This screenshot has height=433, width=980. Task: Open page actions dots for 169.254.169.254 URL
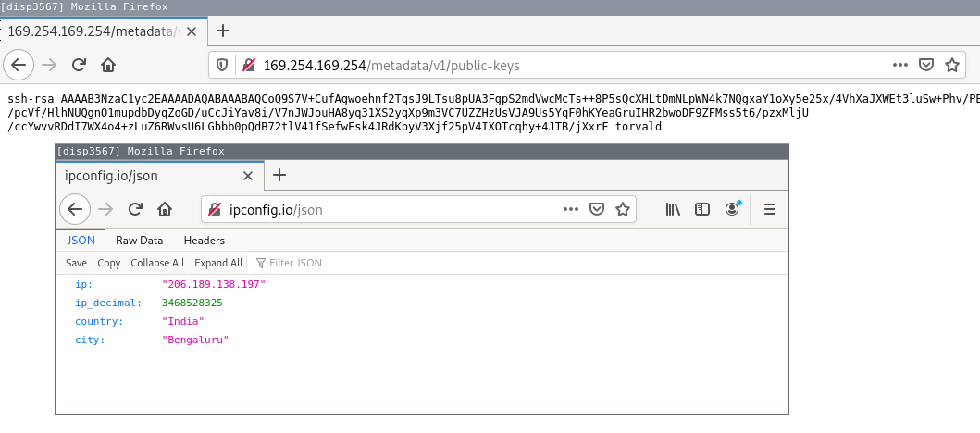click(899, 65)
